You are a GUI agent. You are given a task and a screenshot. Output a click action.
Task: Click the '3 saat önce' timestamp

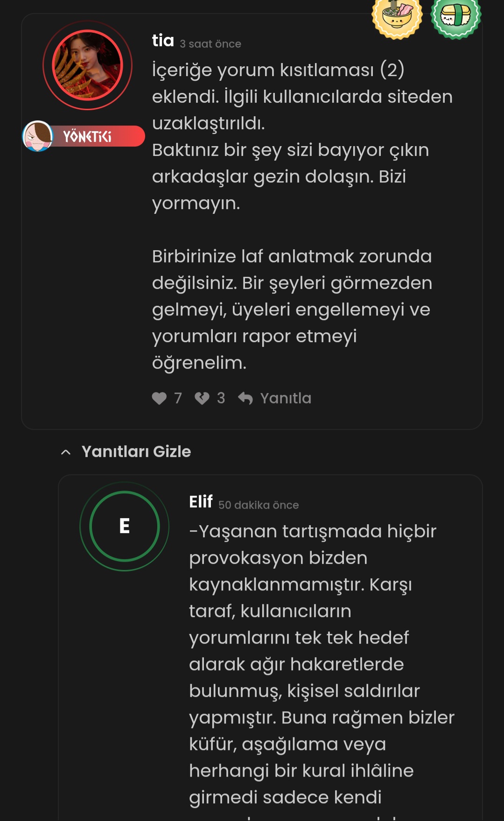click(210, 44)
